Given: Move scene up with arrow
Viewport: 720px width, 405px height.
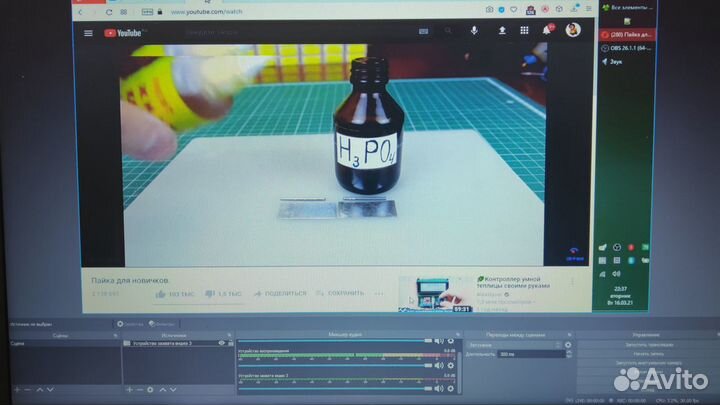Looking at the screenshot, I should coord(39,390).
